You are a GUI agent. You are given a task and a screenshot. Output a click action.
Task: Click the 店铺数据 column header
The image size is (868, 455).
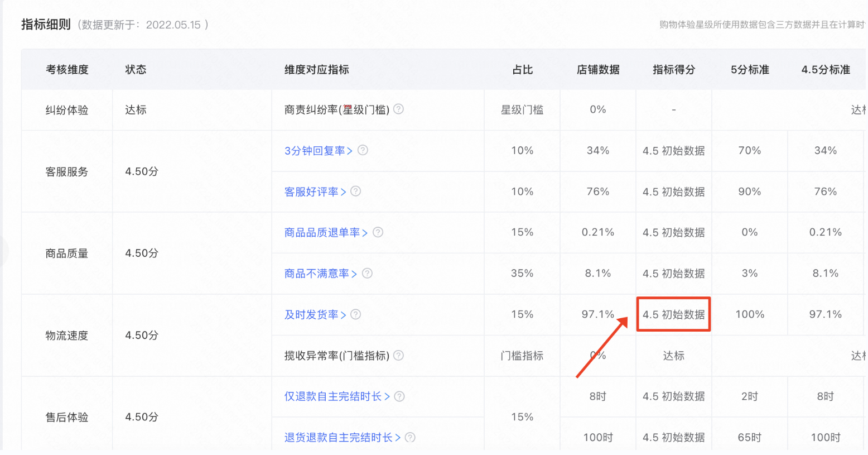598,70
